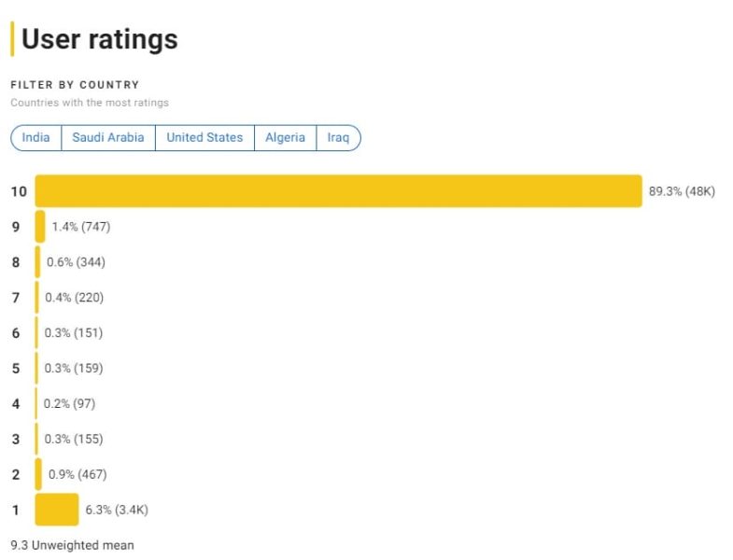Viewport: 733px width, 560px height.
Task: Select the Algeria country filter
Action: tap(285, 137)
